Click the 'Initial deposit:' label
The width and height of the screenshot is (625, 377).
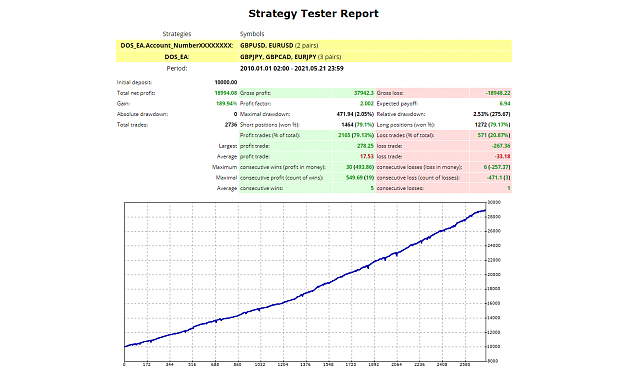pos(134,82)
